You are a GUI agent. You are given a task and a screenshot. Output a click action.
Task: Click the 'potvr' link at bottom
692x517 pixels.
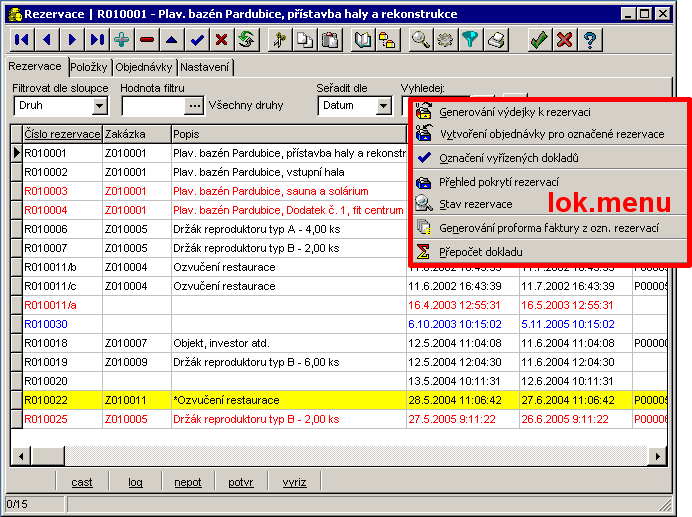click(x=241, y=482)
